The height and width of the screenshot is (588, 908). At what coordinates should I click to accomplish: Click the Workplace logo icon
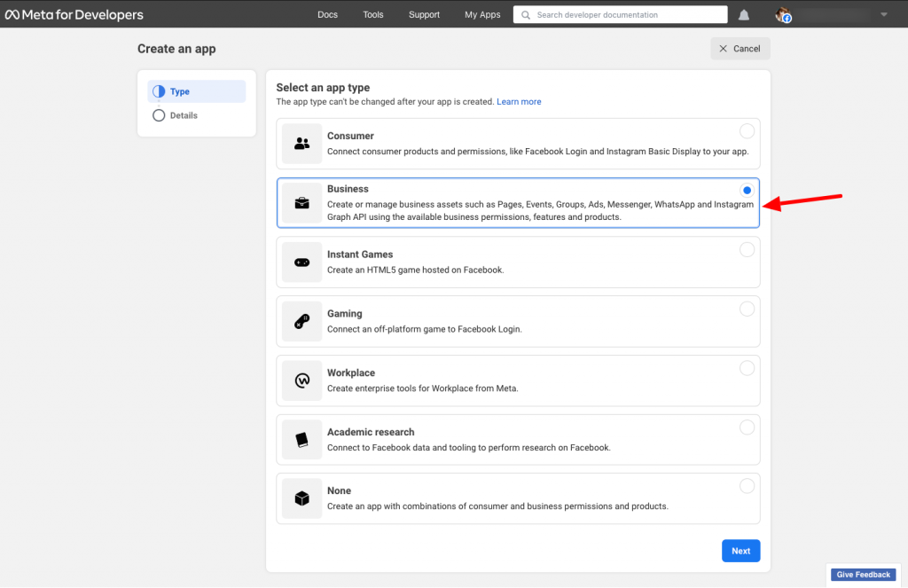tap(301, 380)
